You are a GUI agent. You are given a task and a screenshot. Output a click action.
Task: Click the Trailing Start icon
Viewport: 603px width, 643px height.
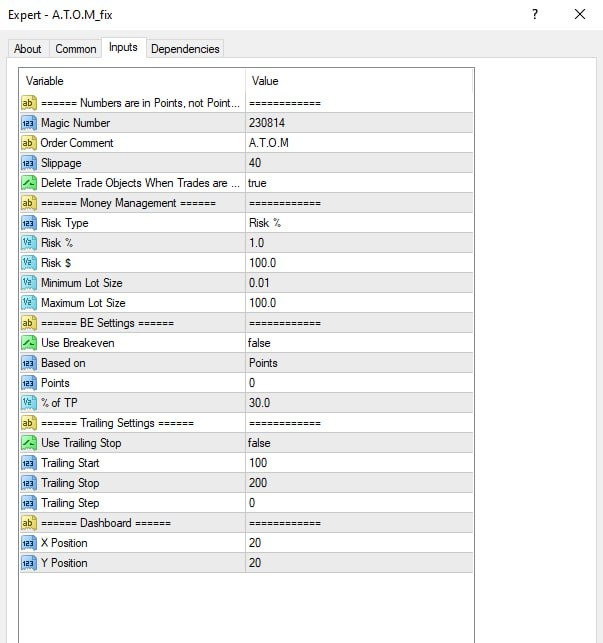[x=29, y=463]
